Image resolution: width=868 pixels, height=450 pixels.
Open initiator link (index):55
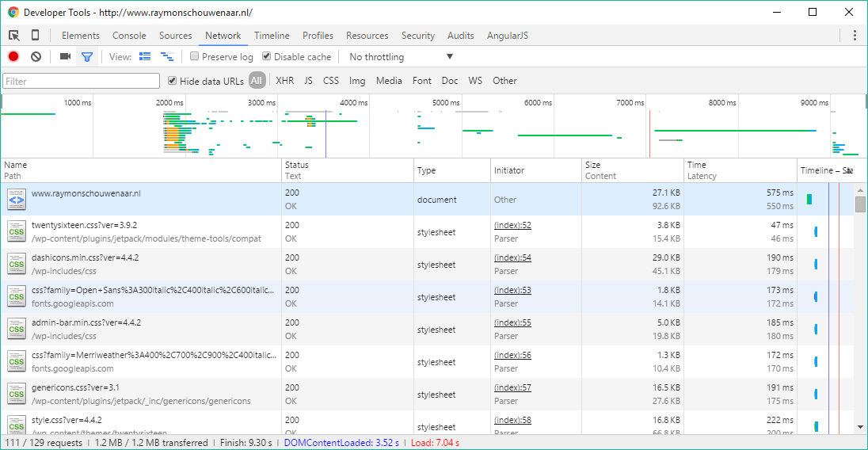[x=512, y=322]
